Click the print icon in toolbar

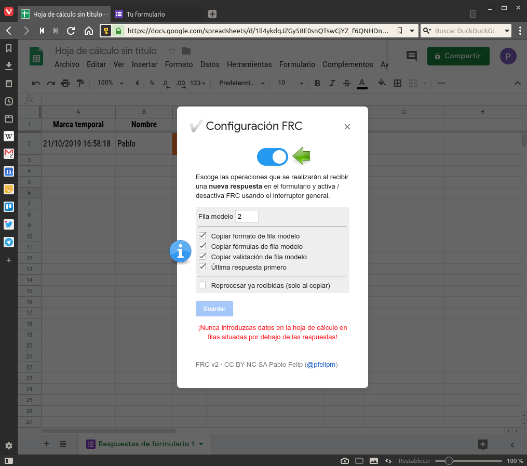pyautogui.click(x=65, y=83)
